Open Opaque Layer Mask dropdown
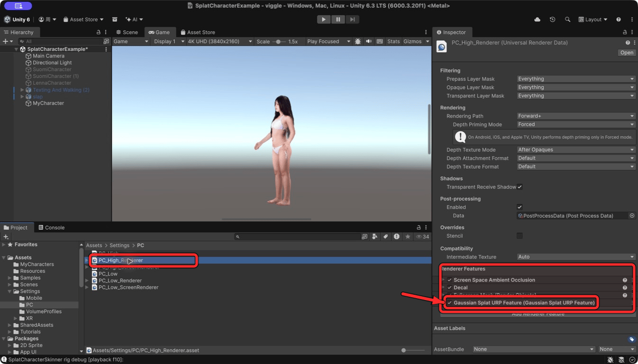This screenshot has height=364, width=638. coord(576,88)
